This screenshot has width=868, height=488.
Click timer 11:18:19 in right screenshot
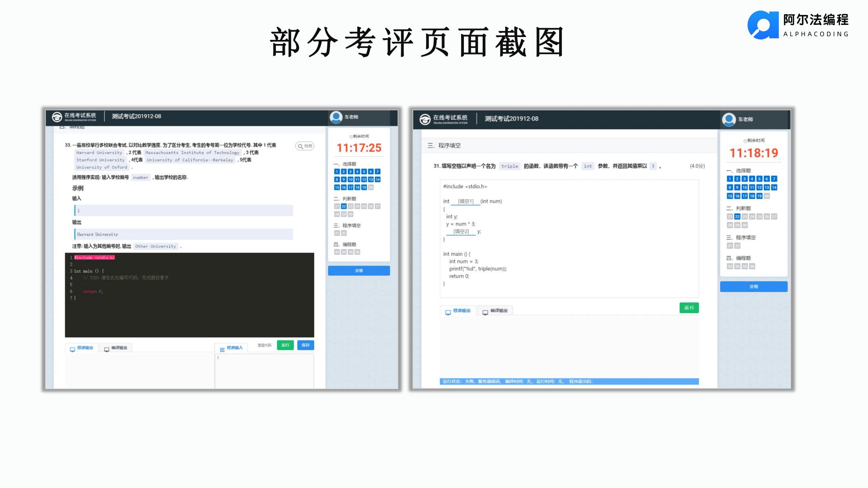click(754, 153)
